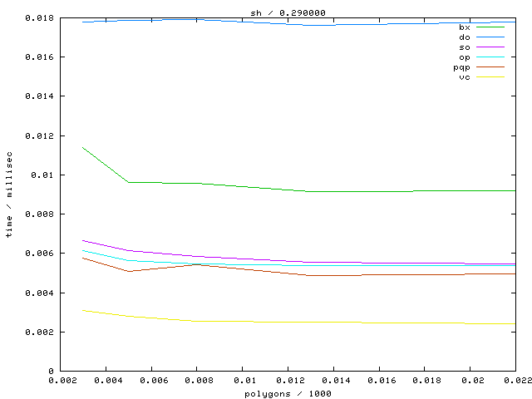Click the blue do legend line sample
532x399 pixels.
[490, 37]
